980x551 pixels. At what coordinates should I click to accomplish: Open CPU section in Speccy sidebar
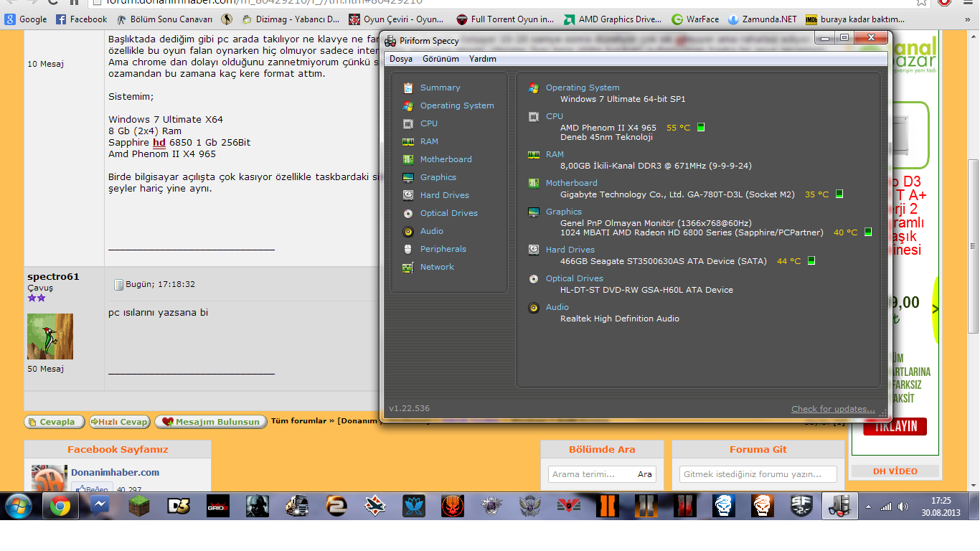coord(429,123)
